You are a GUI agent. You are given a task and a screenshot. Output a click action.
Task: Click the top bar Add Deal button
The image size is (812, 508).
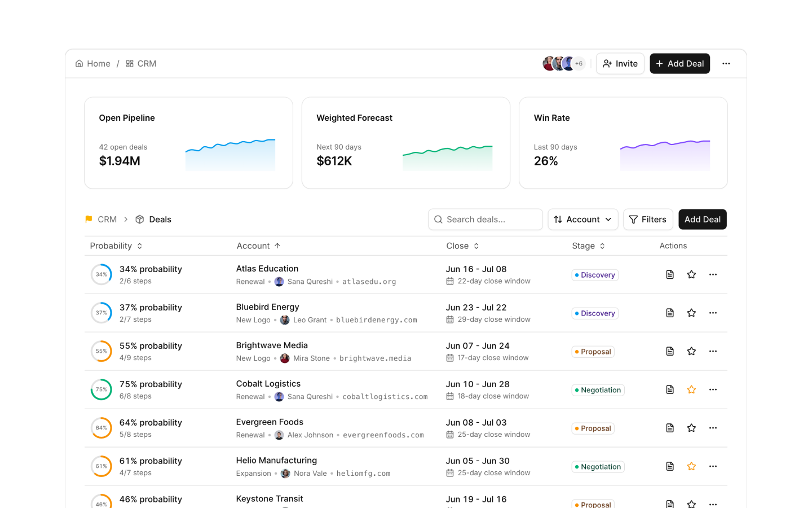680,64
